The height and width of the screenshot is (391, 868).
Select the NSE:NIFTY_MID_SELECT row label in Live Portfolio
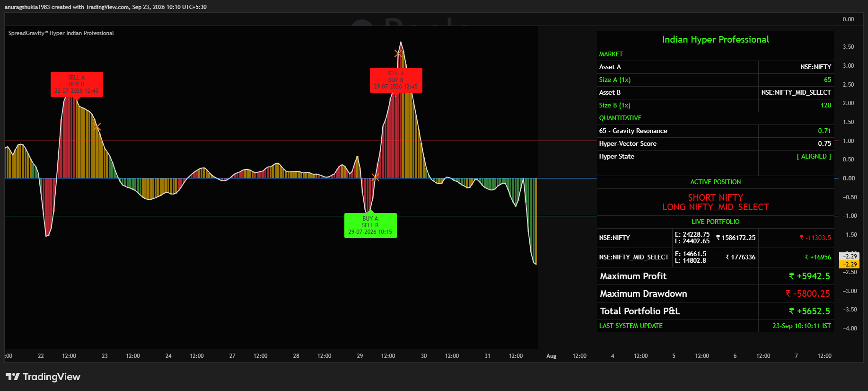tap(634, 257)
